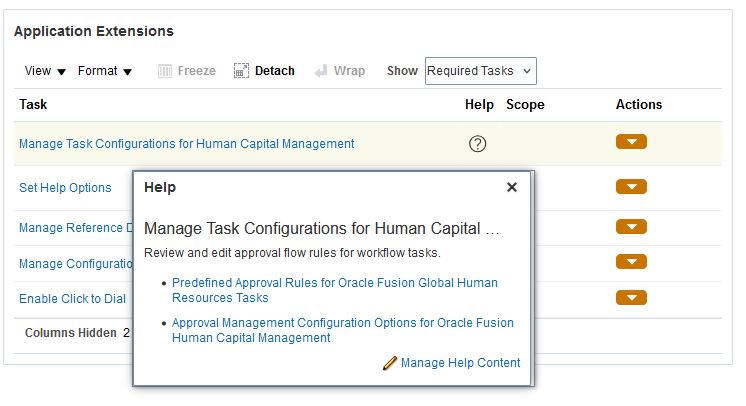Open the Set Help Options task
This screenshot has height=406, width=746.
[x=65, y=188]
